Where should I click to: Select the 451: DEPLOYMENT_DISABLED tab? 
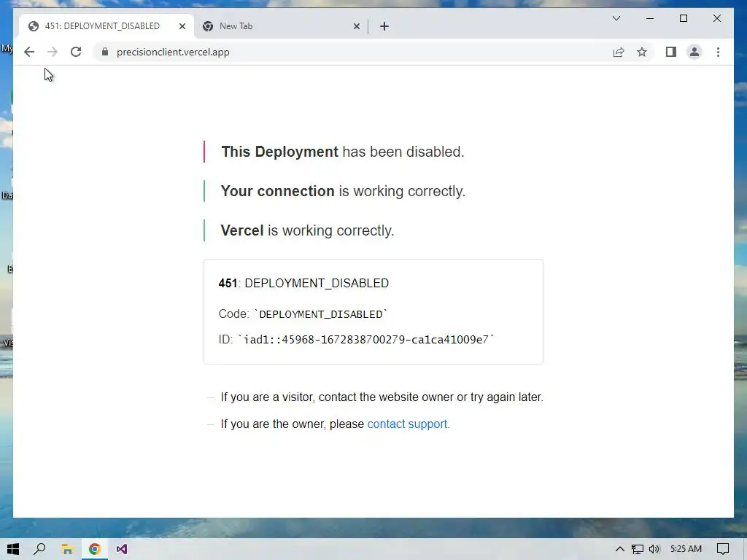coord(107,26)
